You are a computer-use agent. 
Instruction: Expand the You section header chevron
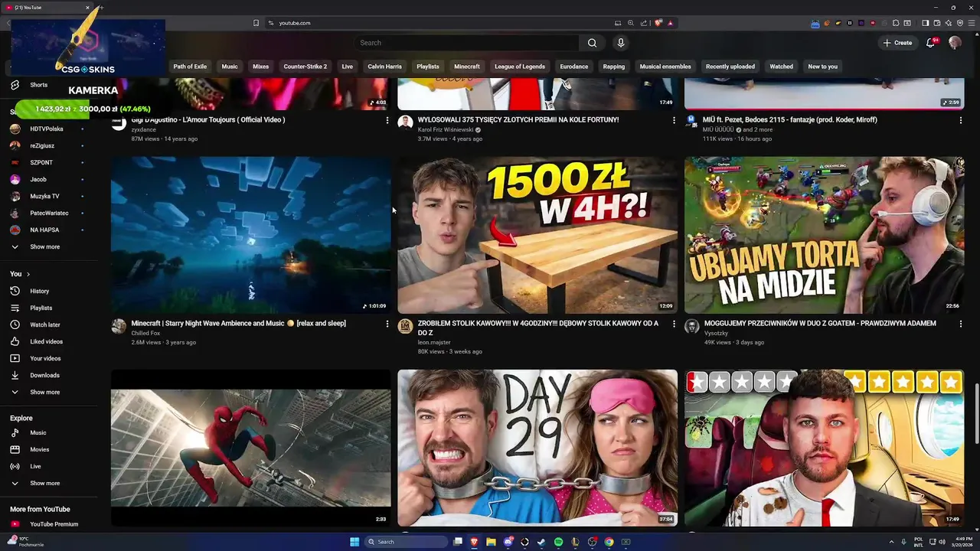click(28, 274)
